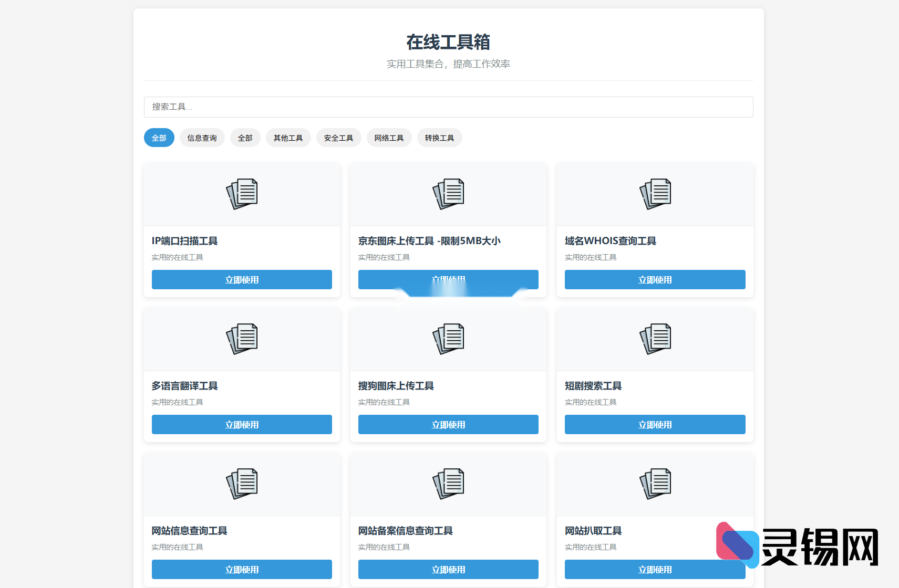Click the 域名WHOIS查询工具 document icon
The height and width of the screenshot is (588, 899).
coord(655,194)
